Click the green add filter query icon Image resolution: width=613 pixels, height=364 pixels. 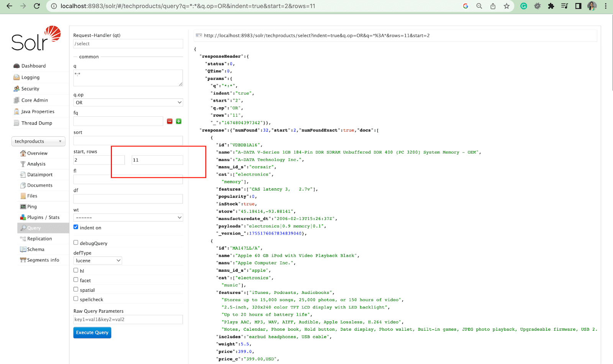[179, 121]
